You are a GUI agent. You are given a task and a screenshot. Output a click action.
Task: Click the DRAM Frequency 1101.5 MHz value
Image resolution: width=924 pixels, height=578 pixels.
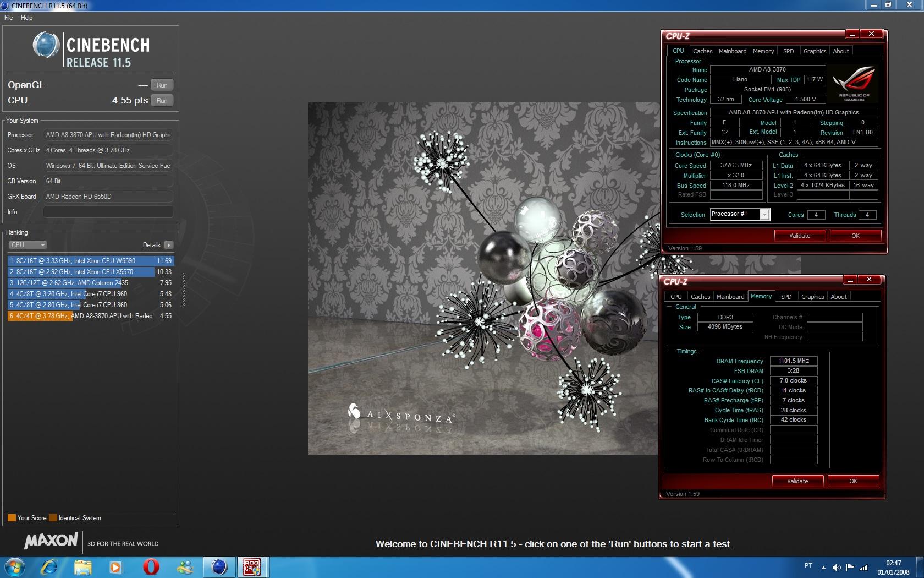tap(794, 361)
